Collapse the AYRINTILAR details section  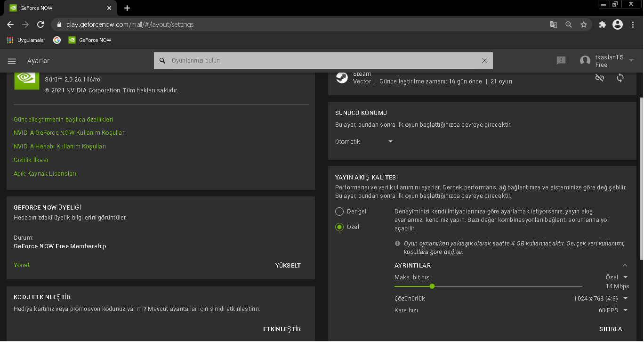click(x=625, y=266)
